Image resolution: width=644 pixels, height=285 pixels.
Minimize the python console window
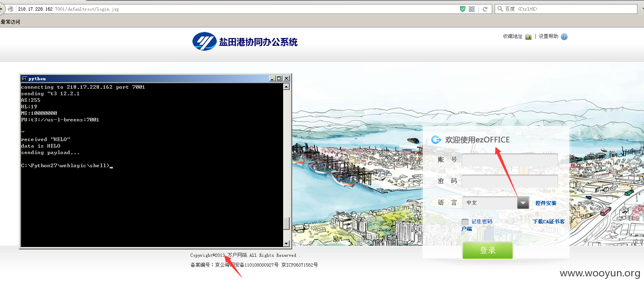click(272, 79)
